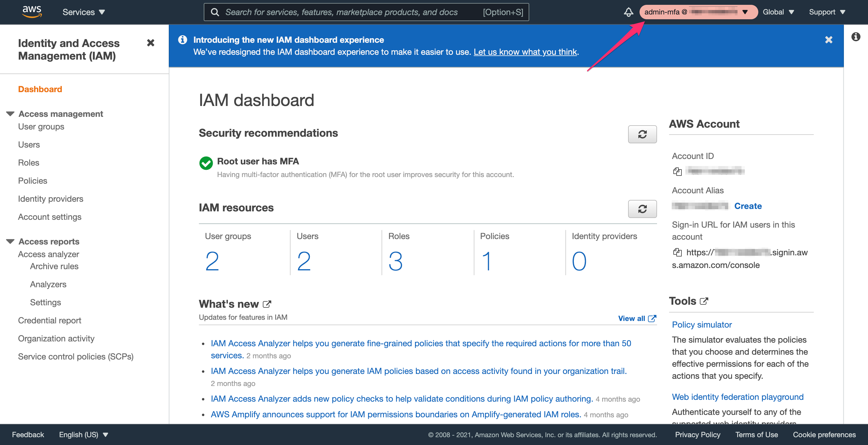Open Tools external link icon
The image size is (868, 445).
[x=704, y=301]
